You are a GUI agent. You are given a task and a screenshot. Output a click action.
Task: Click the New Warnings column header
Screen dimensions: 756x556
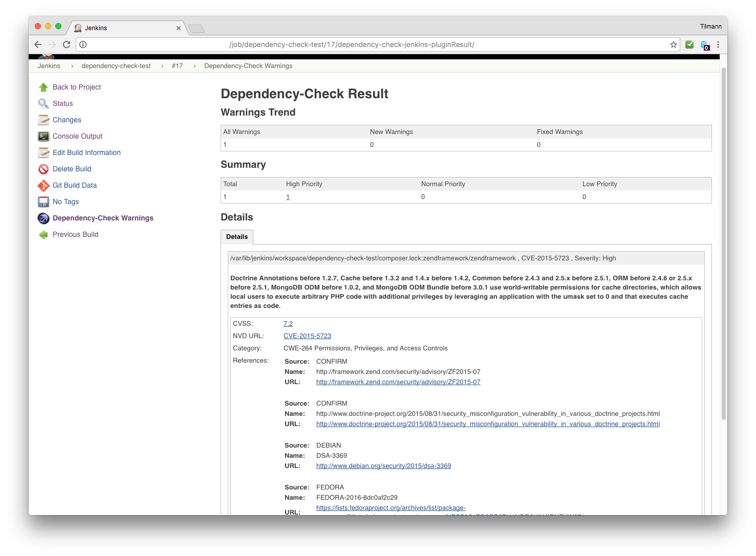tap(391, 132)
